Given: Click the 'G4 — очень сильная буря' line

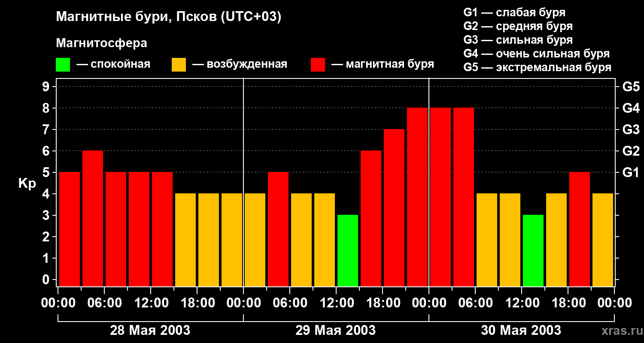Looking at the screenshot, I should [x=537, y=54].
